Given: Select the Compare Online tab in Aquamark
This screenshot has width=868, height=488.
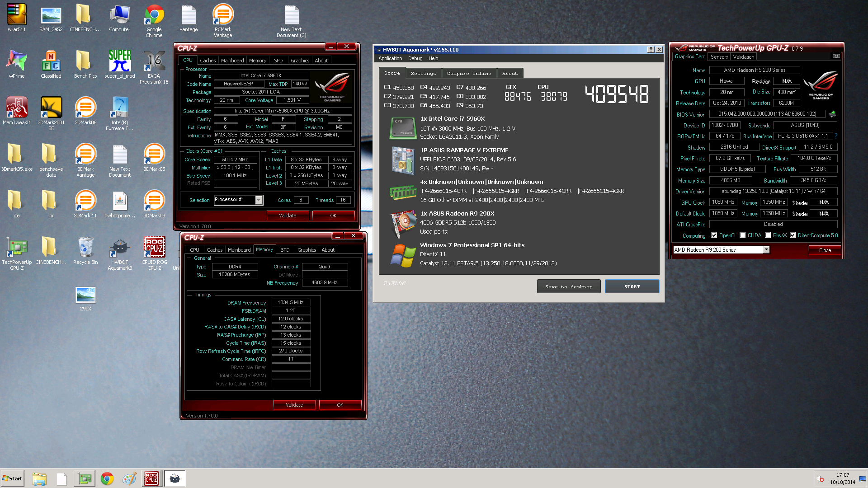Looking at the screenshot, I should coord(469,73).
